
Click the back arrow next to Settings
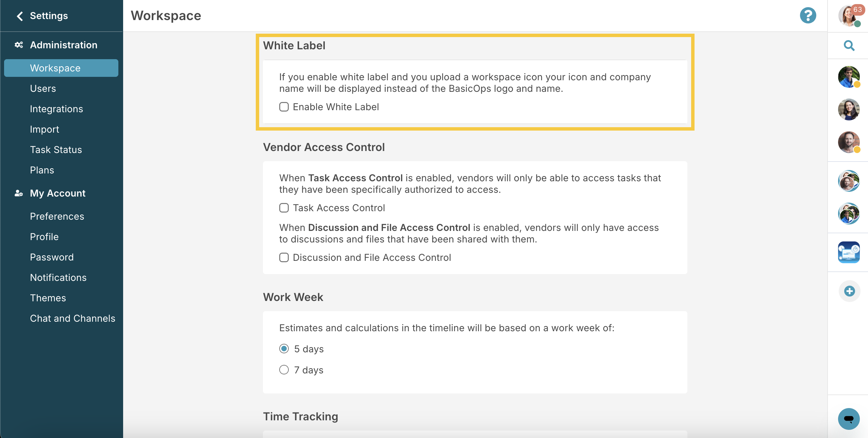pos(20,16)
